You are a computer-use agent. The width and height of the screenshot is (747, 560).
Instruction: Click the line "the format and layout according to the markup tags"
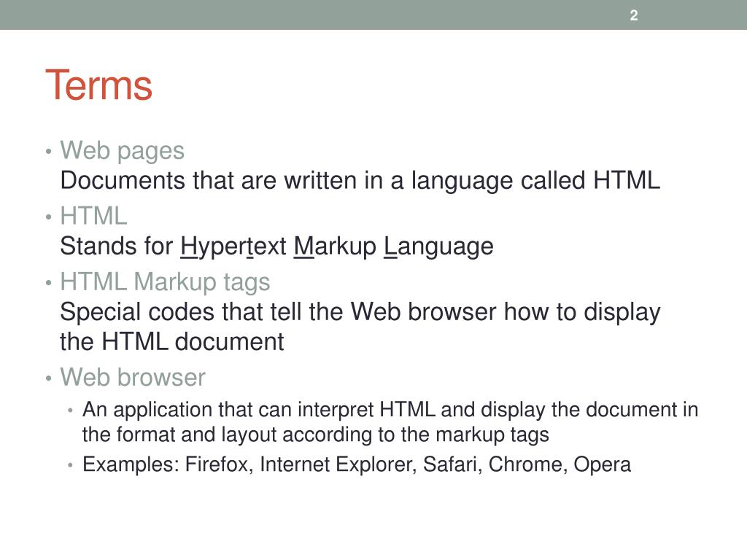point(315,435)
